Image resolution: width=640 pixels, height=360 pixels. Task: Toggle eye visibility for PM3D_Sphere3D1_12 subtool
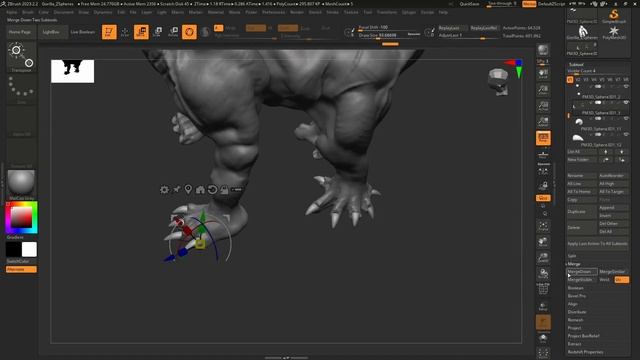[626, 134]
